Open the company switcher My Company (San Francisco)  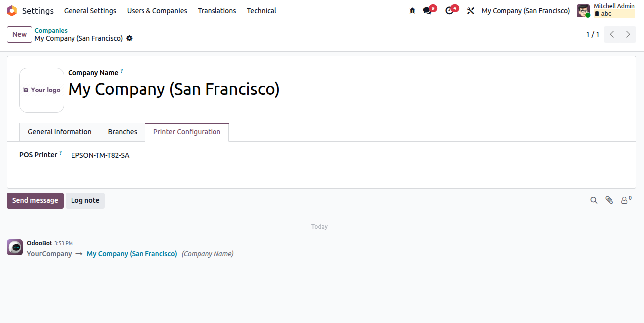[x=525, y=11]
